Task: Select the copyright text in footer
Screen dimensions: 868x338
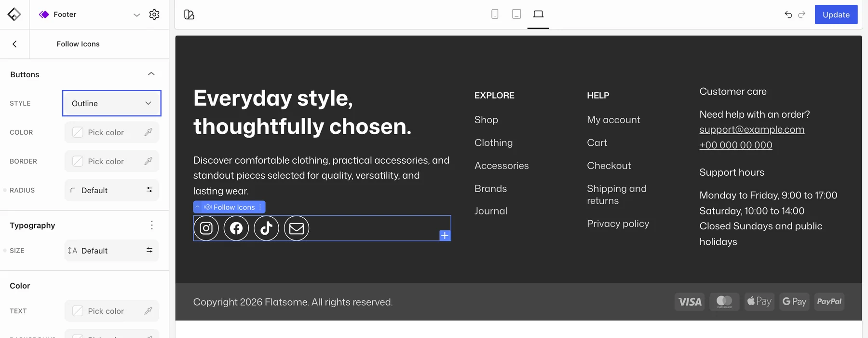Action: point(293,302)
